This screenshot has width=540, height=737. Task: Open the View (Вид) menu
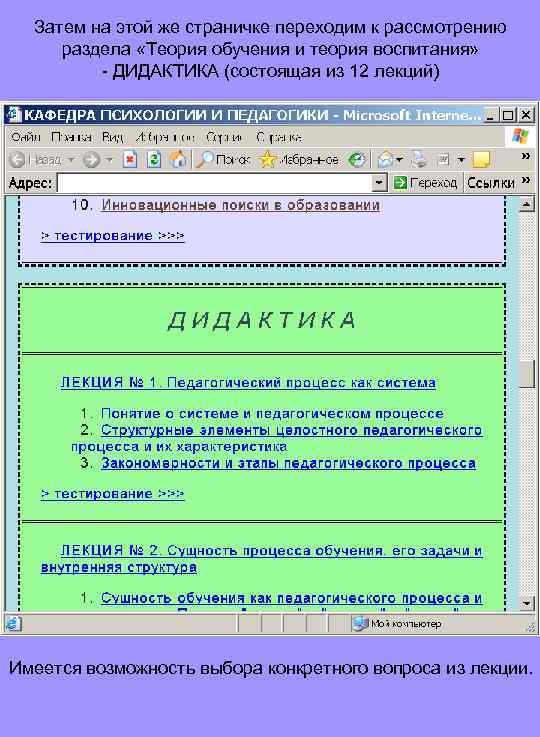[x=113, y=137]
